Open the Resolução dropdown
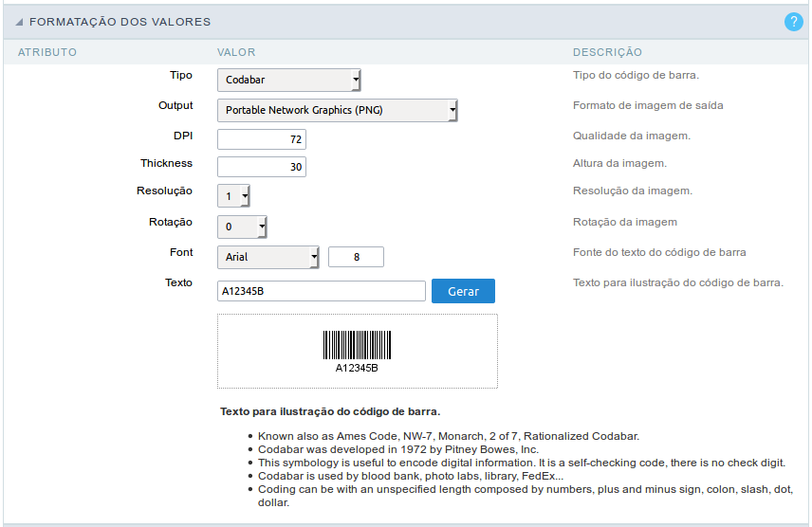Viewport: 812px width, 527px height. tap(234, 196)
